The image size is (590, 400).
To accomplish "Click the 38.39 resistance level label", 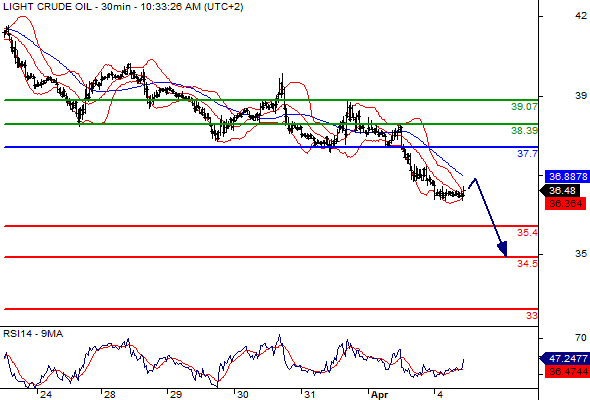I will click(524, 131).
